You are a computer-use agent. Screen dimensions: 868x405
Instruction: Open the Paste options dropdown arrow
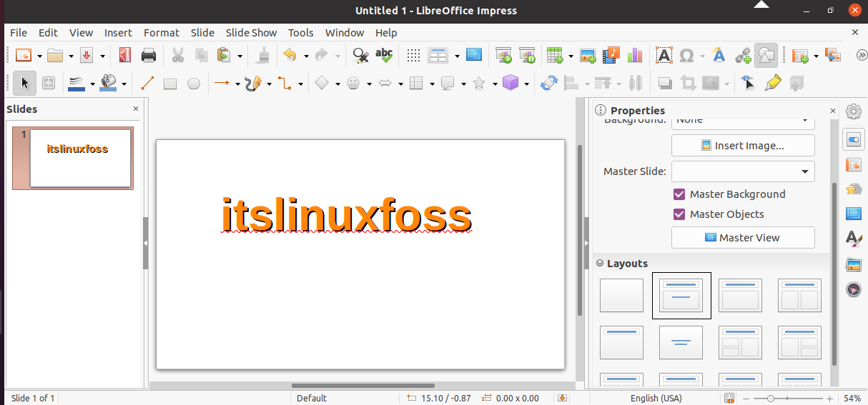click(x=240, y=56)
